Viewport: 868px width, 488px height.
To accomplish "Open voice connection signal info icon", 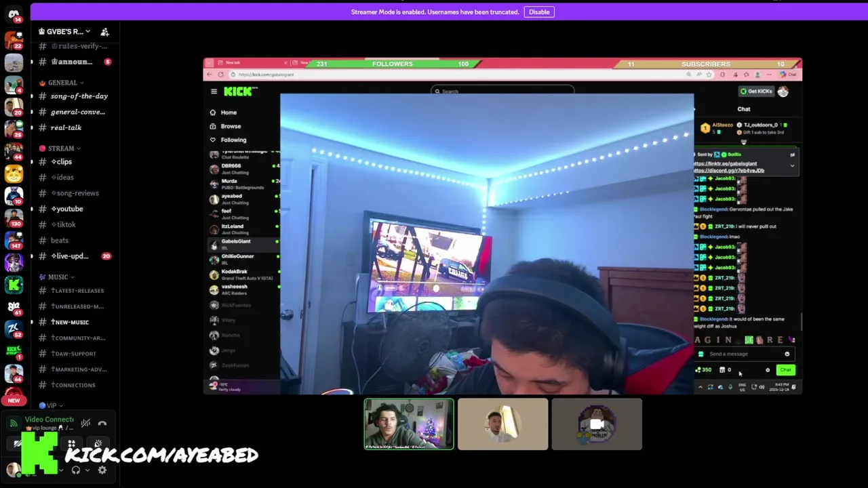I will pos(14,423).
